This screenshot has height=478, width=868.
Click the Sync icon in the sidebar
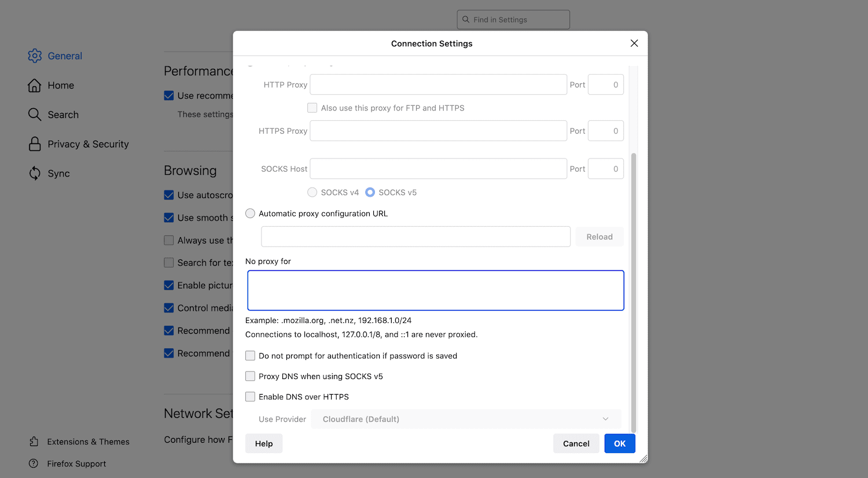[x=35, y=173]
